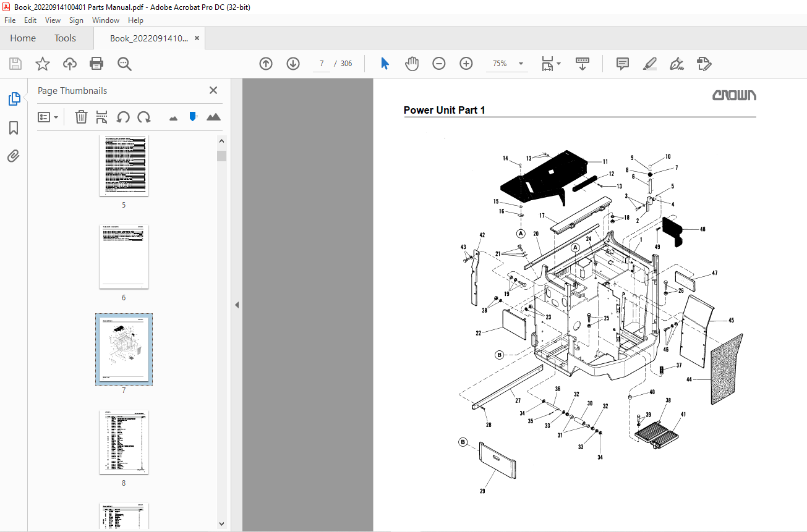Click the page number input field
The width and height of the screenshot is (807, 532).
click(322, 64)
